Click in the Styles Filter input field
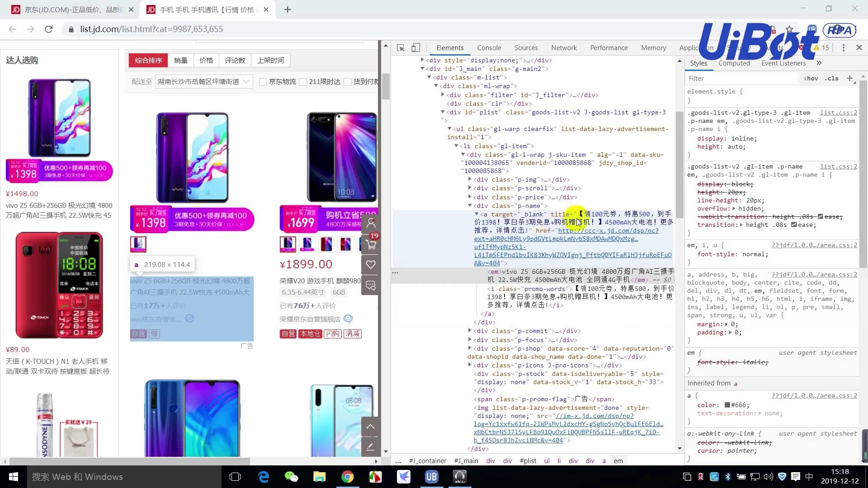Image resolution: width=868 pixels, height=488 pixels. tap(741, 78)
